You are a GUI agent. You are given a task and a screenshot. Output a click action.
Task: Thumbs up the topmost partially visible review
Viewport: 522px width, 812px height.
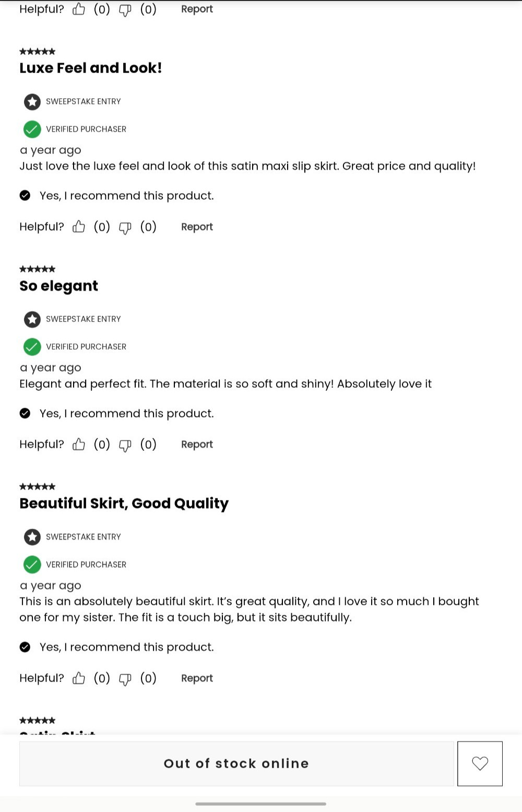[x=79, y=9]
